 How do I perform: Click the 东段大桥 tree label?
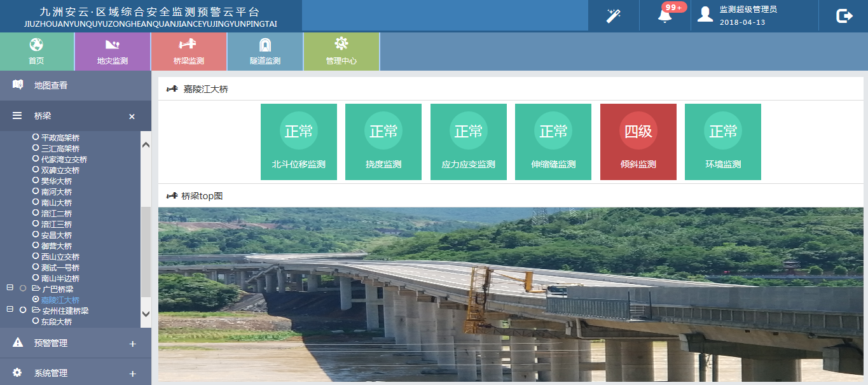pos(57,321)
